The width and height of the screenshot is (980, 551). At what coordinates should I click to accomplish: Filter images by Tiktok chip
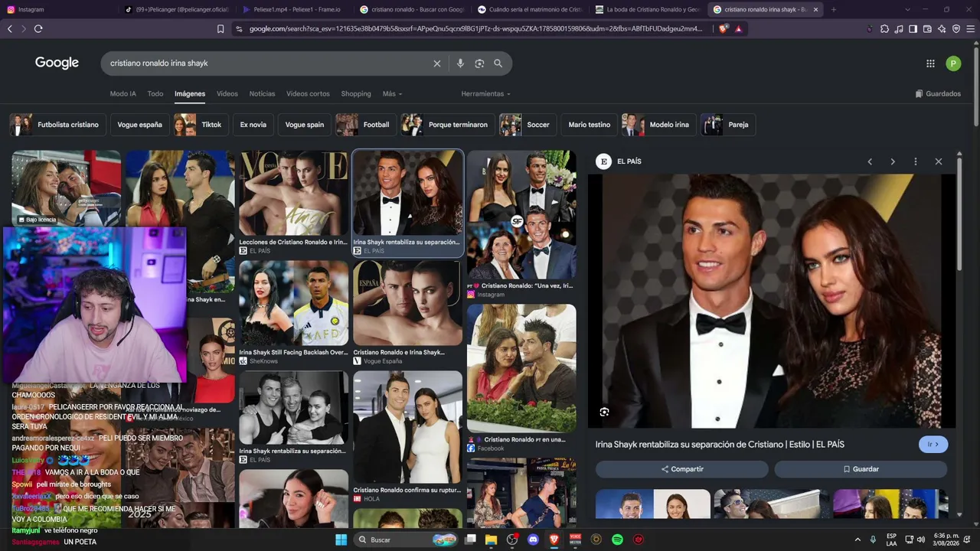tap(201, 125)
